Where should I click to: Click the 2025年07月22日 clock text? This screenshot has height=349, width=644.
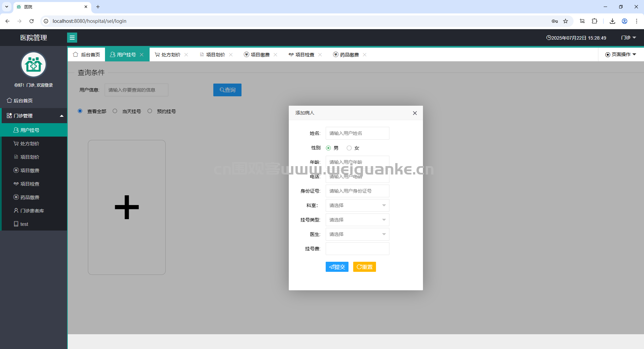pos(576,38)
